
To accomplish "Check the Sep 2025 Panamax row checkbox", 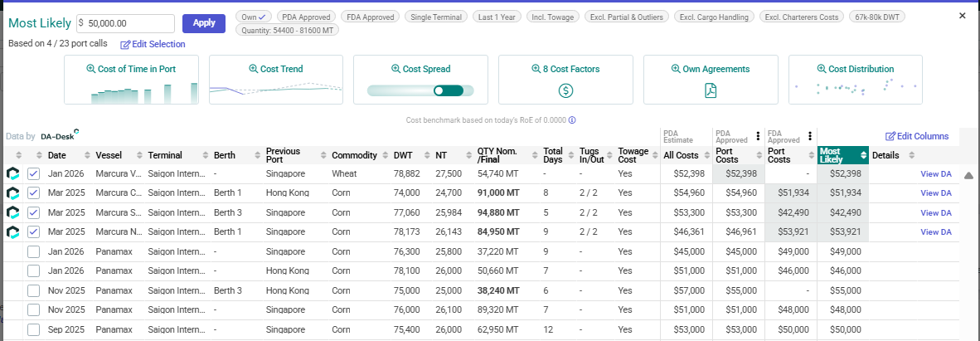I will coord(33,329).
